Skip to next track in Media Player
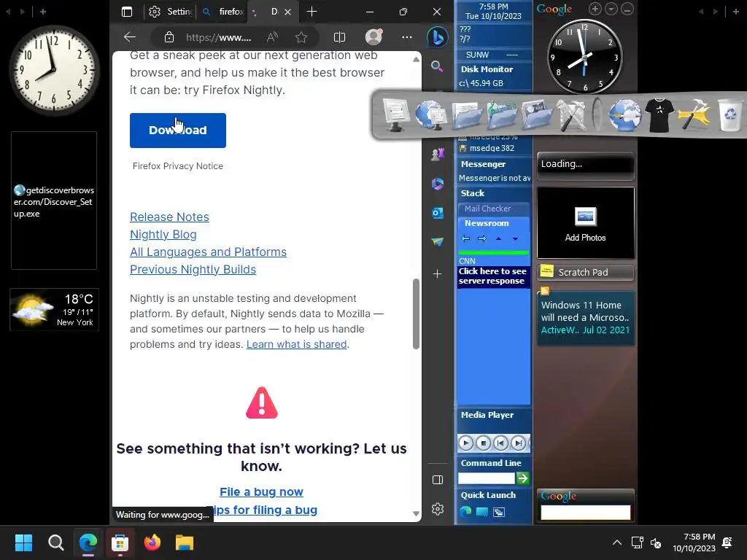747x560 pixels. [519, 443]
